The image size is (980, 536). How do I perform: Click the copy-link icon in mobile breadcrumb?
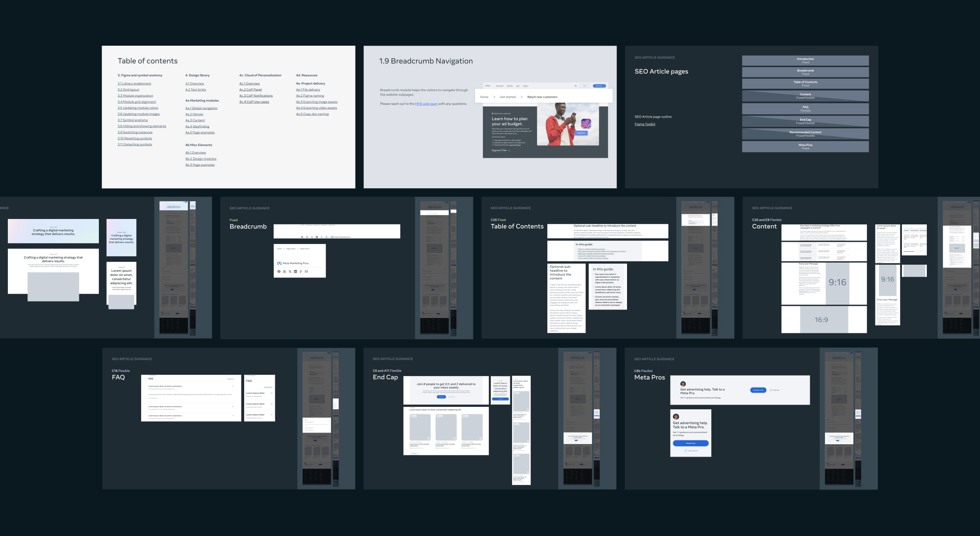[301, 271]
